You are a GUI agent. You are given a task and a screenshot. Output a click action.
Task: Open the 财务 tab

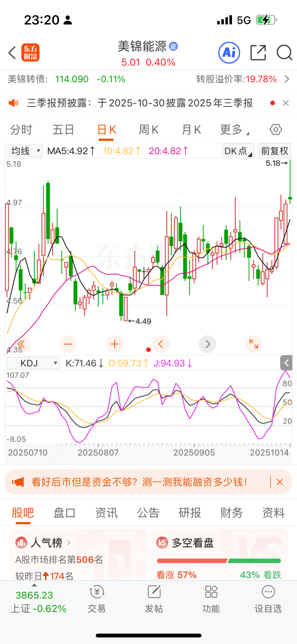[232, 512]
